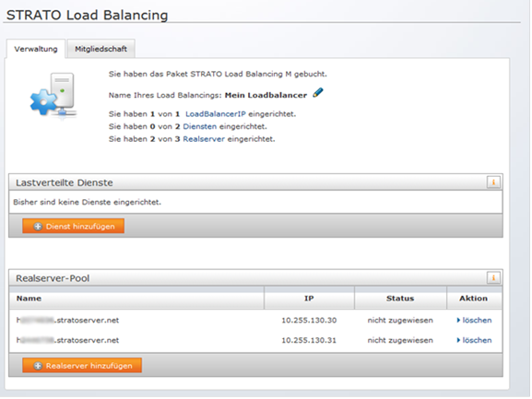The width and height of the screenshot is (532, 399).
Task: Click the Name column header
Action: pyautogui.click(x=136, y=299)
